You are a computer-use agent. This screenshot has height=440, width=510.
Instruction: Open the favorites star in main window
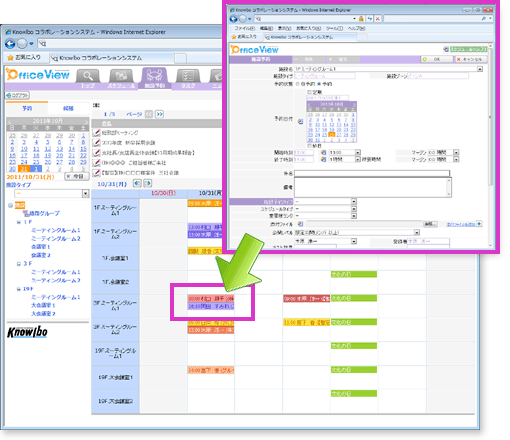tap(10, 58)
